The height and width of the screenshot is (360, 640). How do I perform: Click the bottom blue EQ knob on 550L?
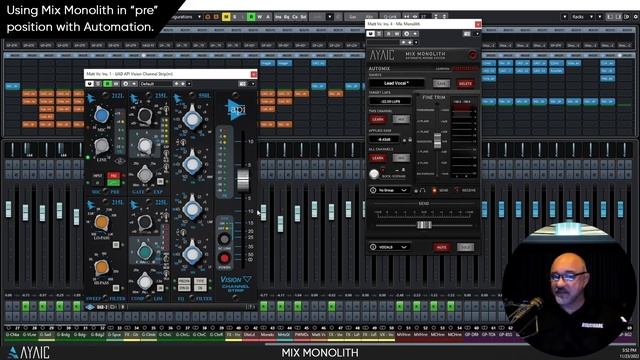pos(192,254)
